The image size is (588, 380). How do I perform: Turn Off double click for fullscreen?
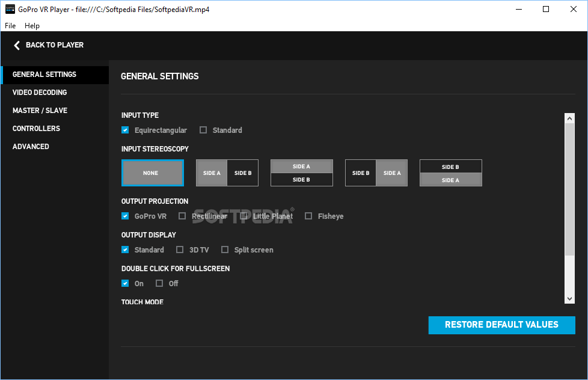pos(159,284)
